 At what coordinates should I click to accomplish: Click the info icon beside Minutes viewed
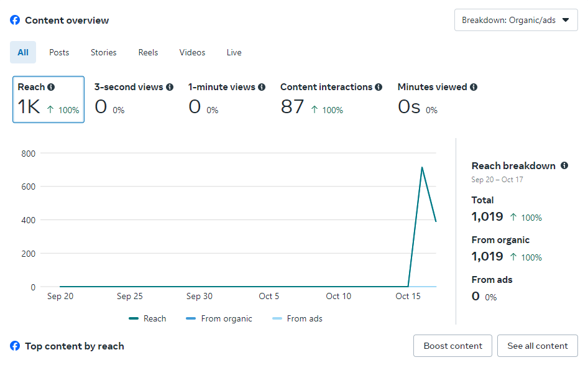tap(474, 88)
